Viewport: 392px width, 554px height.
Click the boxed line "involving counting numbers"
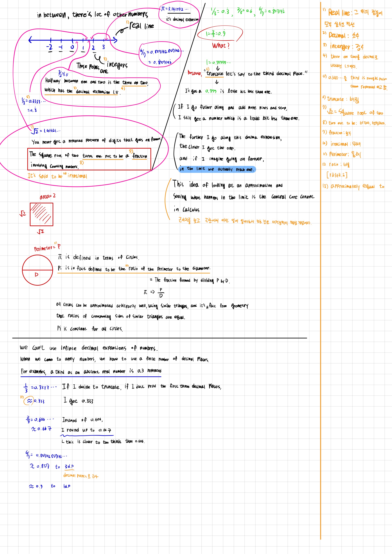[54, 166]
